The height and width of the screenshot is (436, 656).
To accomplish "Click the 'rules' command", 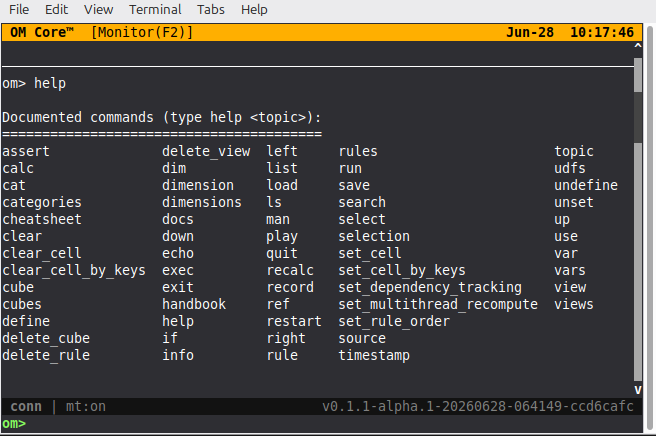I will (x=358, y=151).
